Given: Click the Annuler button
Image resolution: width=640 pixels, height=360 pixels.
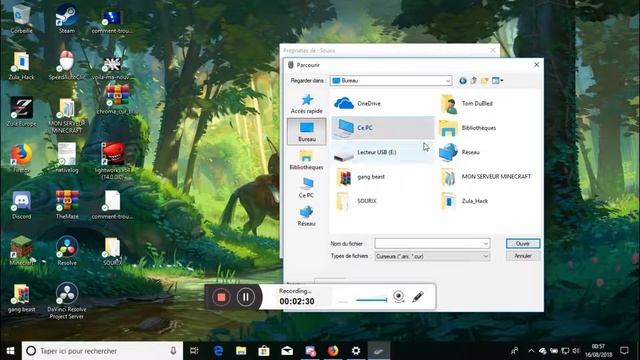Looking at the screenshot, I should point(523,256).
